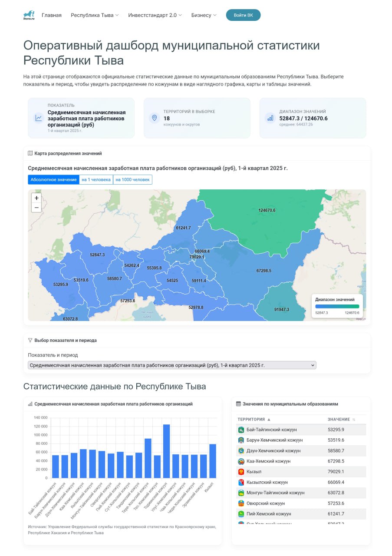Switch map to на 1000 человек

(x=132, y=180)
